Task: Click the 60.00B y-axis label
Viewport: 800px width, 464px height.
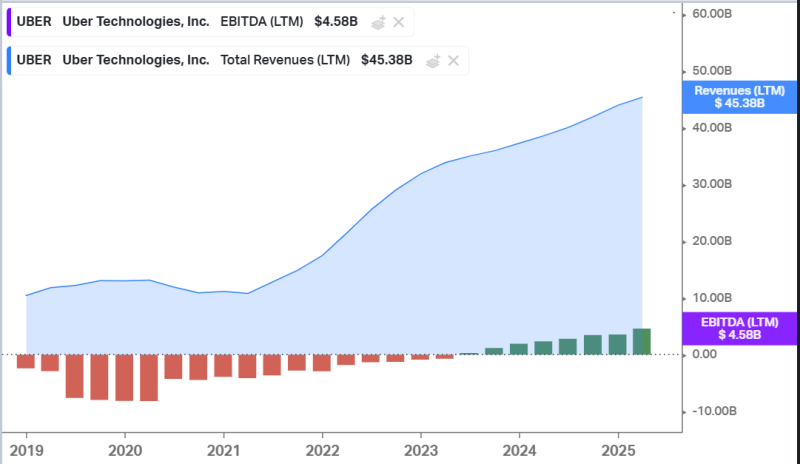Action: coord(712,14)
